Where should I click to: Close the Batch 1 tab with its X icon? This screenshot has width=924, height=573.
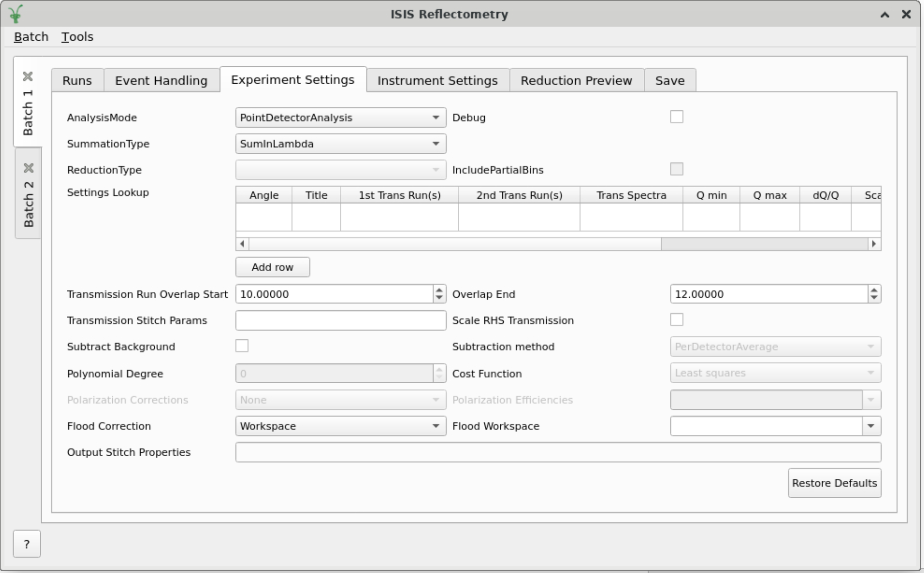[28, 76]
